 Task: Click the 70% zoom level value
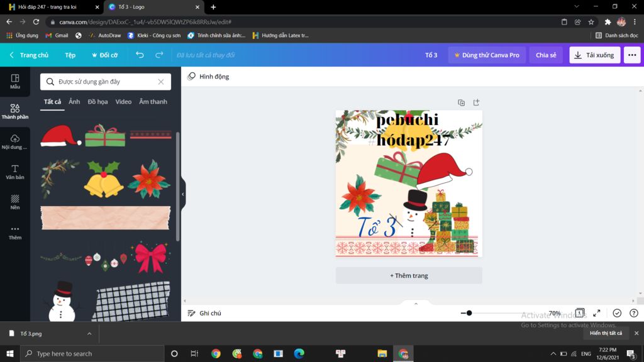[x=555, y=313]
